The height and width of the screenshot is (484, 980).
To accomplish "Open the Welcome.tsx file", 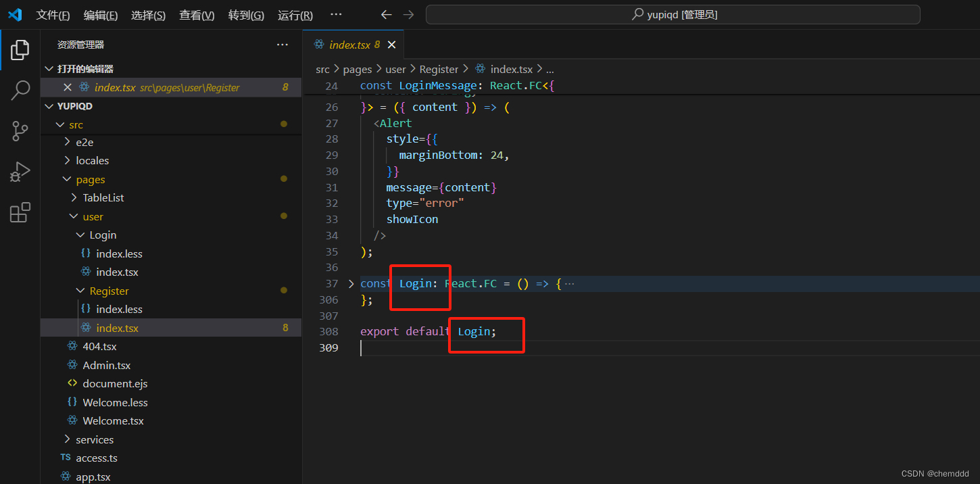I will (x=113, y=420).
